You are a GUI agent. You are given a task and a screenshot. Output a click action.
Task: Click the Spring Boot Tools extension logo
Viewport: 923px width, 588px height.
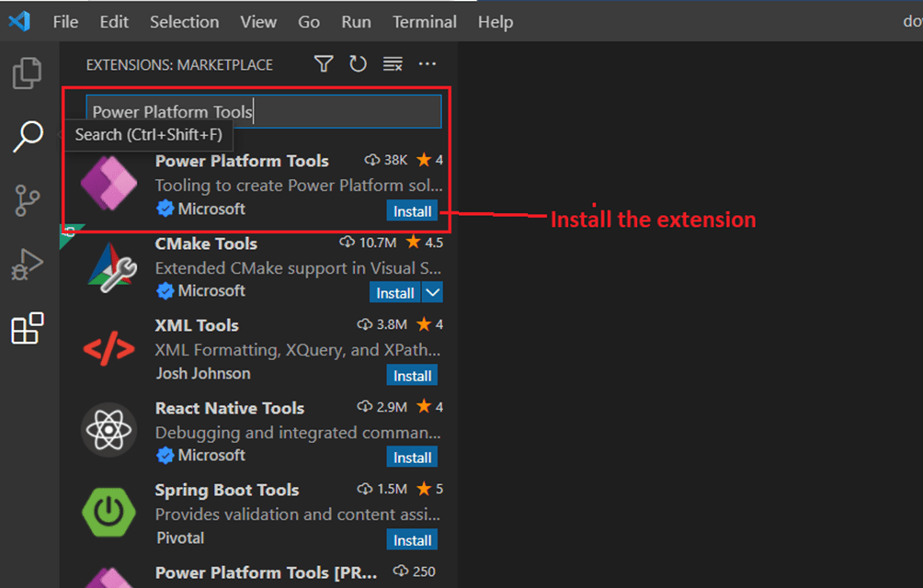(108, 513)
